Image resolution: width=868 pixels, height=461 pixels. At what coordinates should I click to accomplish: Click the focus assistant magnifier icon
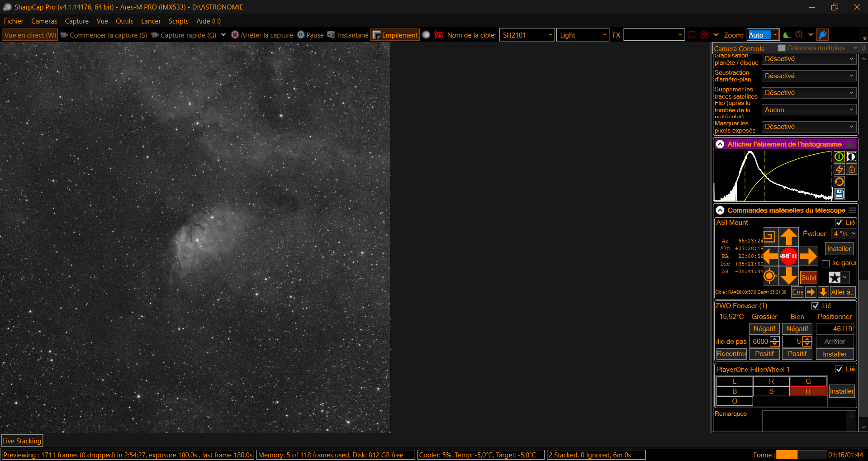tap(799, 35)
